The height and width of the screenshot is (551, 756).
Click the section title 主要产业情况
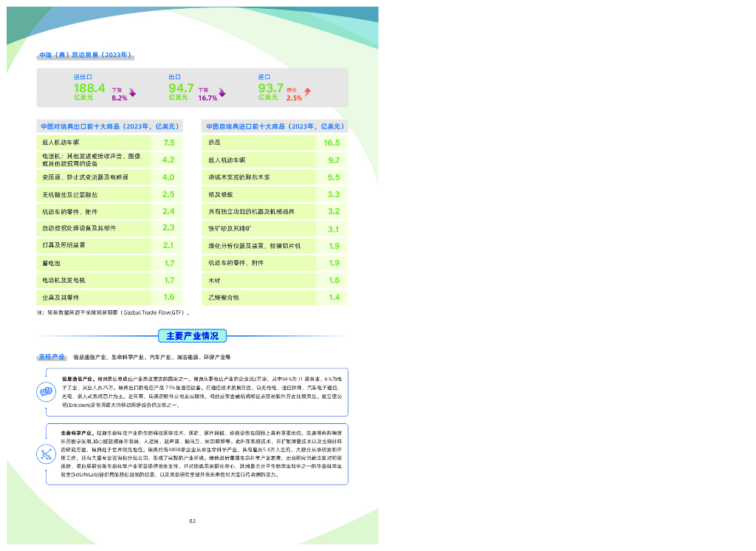coord(193,336)
